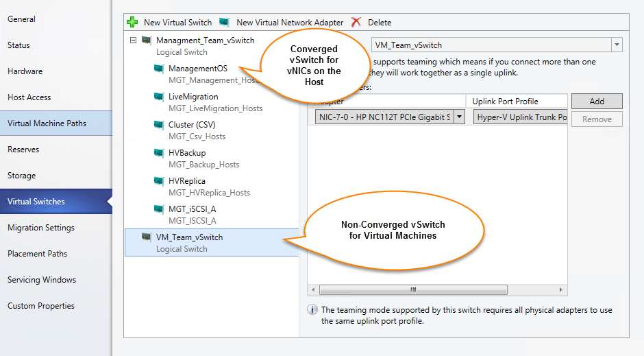This screenshot has height=356, width=644.
Task: Select the MGT_iSCSI_A adapter entry
Action: [x=193, y=209]
